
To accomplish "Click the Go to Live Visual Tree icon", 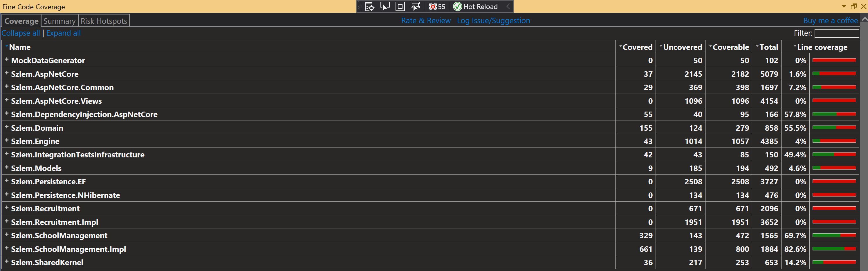I will tap(369, 6).
